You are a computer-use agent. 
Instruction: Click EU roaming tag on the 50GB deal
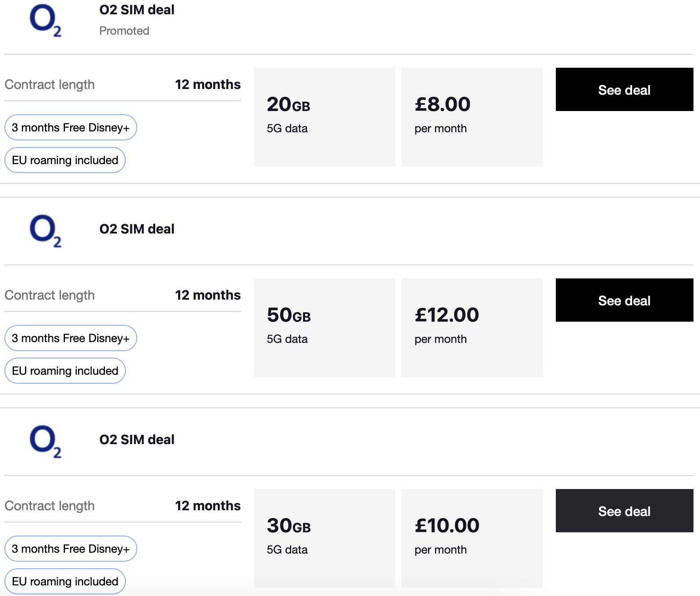65,371
